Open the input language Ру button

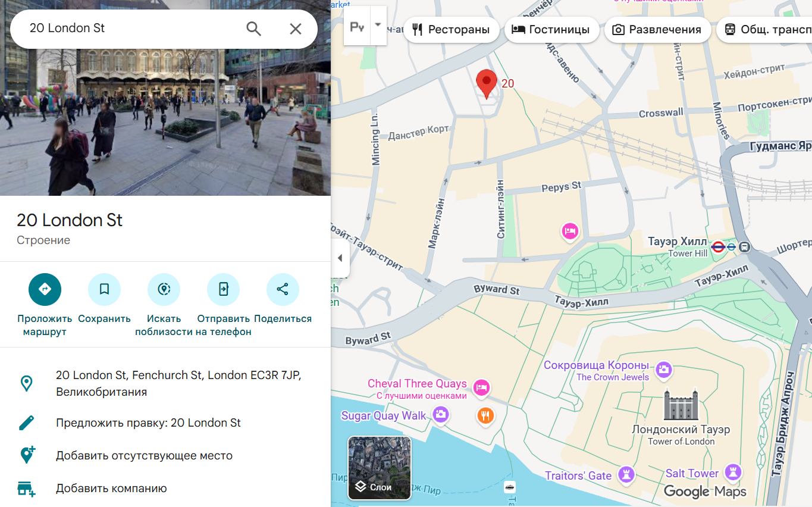[357, 26]
